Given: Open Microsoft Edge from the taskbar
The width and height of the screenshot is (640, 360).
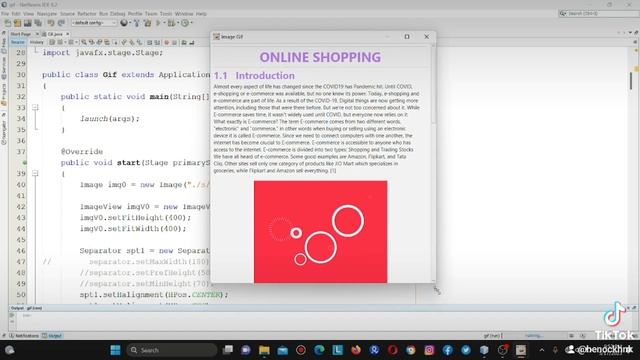Looking at the screenshot, I should (319, 350).
